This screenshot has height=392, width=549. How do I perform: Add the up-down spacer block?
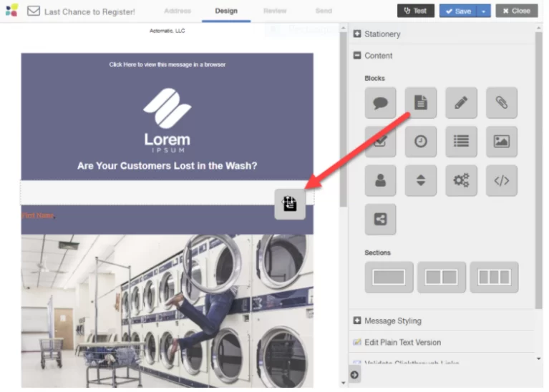pyautogui.click(x=421, y=181)
